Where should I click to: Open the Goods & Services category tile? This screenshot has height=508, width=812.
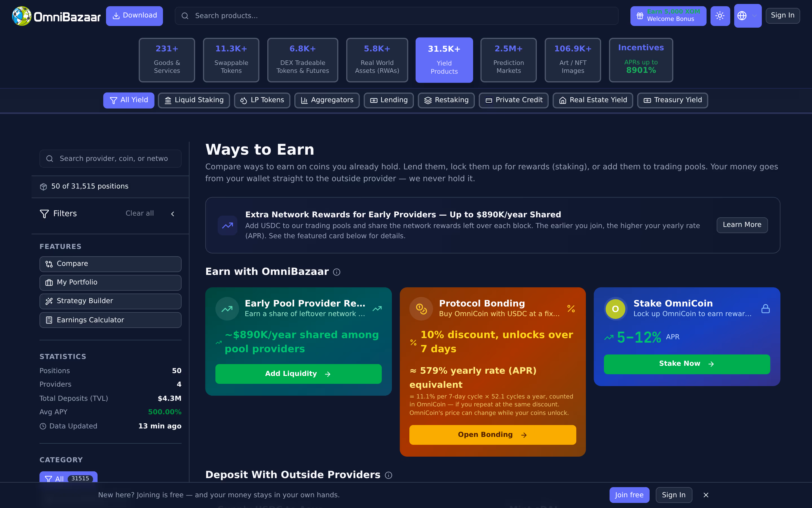(x=167, y=60)
